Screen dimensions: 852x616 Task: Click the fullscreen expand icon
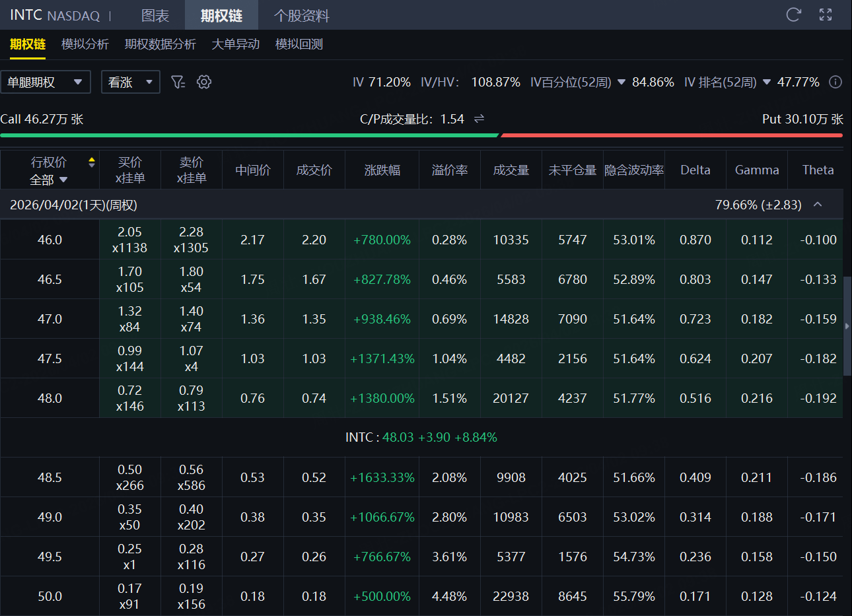[826, 15]
